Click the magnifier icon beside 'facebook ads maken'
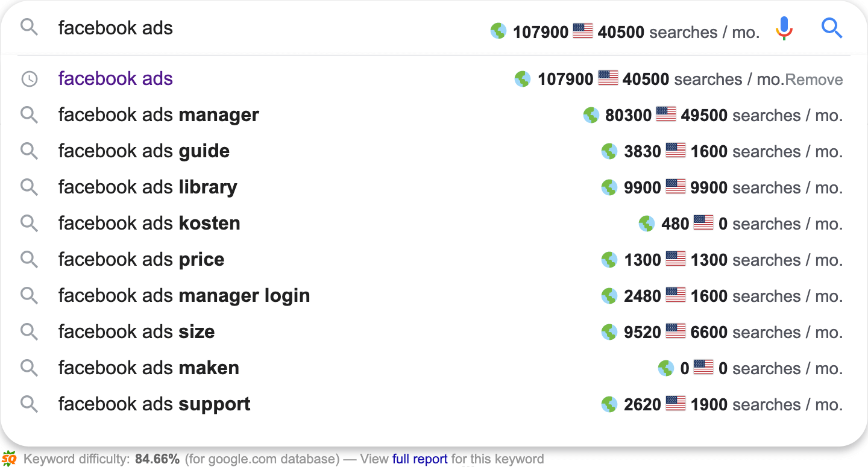This screenshot has width=868, height=467. (29, 368)
